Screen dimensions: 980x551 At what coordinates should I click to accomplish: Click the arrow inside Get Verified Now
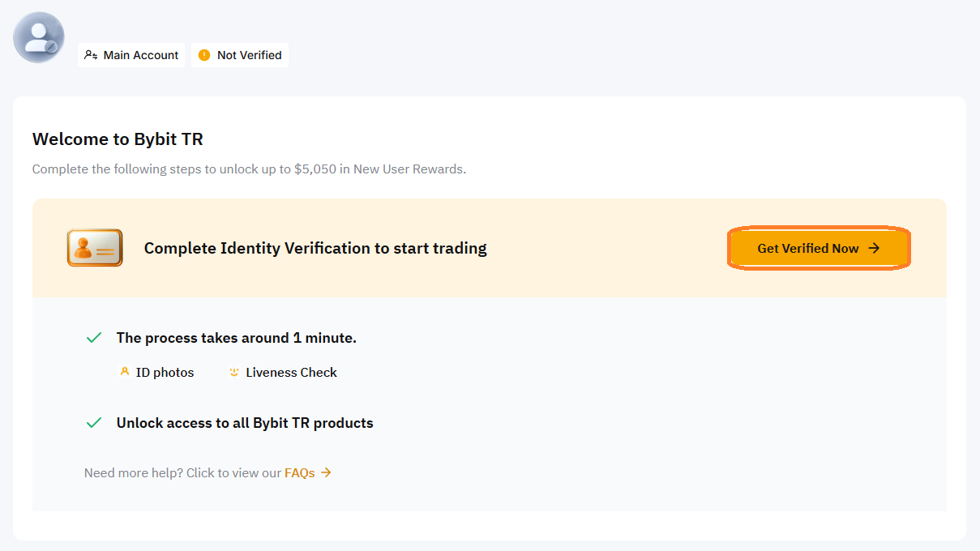tap(874, 248)
